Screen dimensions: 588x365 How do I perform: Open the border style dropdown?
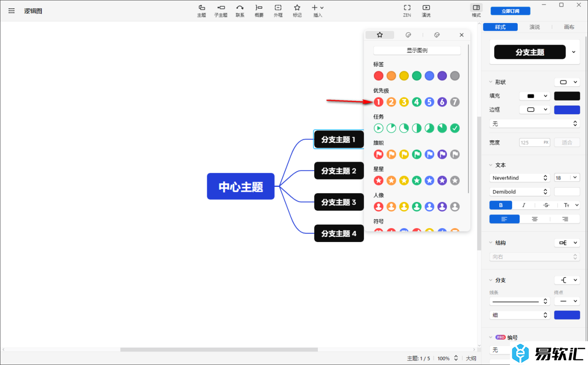pos(535,110)
